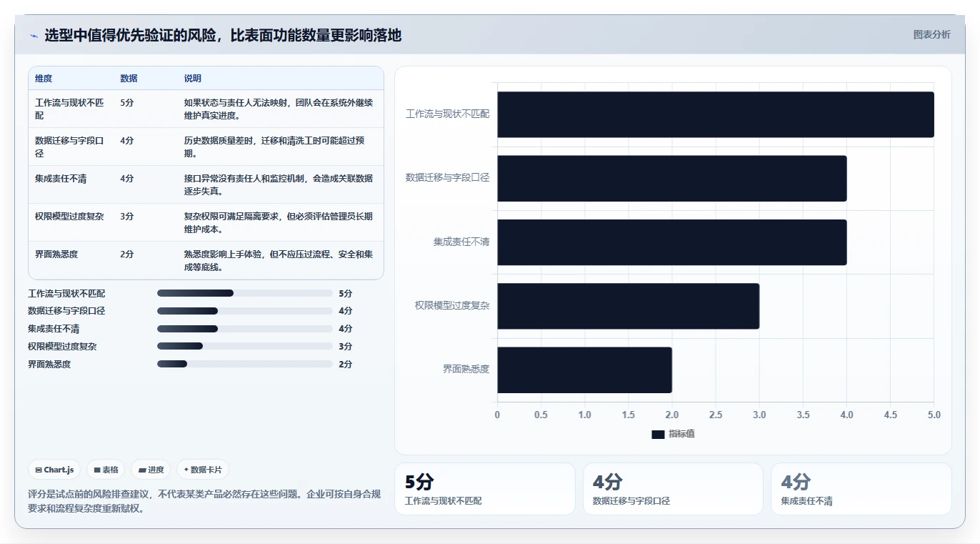
Task: Click the 工作流与现状不匹配 progress bar
Action: (245, 293)
